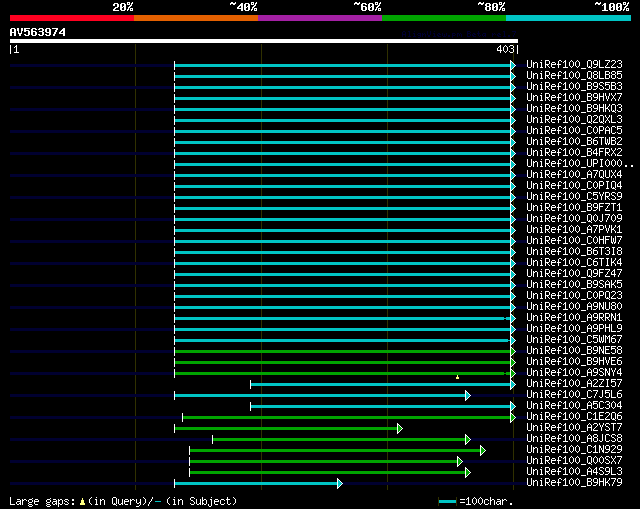Select the UniRef100_C0HFW7 label

[574, 241]
